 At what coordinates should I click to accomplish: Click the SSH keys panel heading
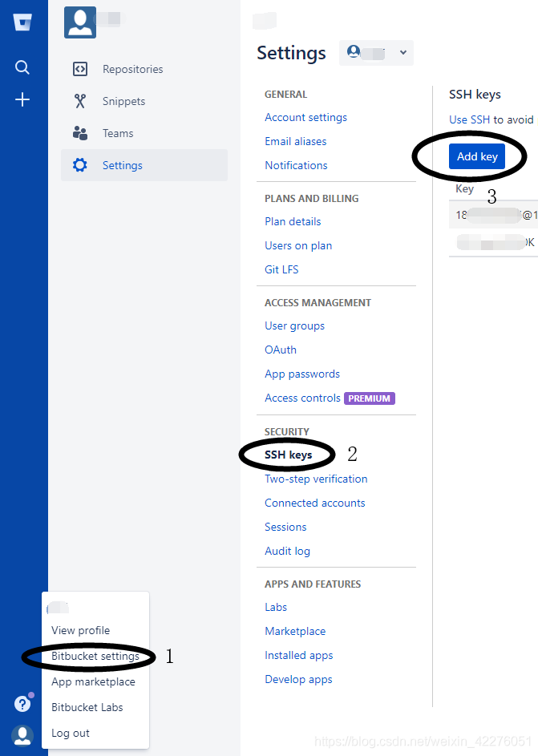point(475,95)
